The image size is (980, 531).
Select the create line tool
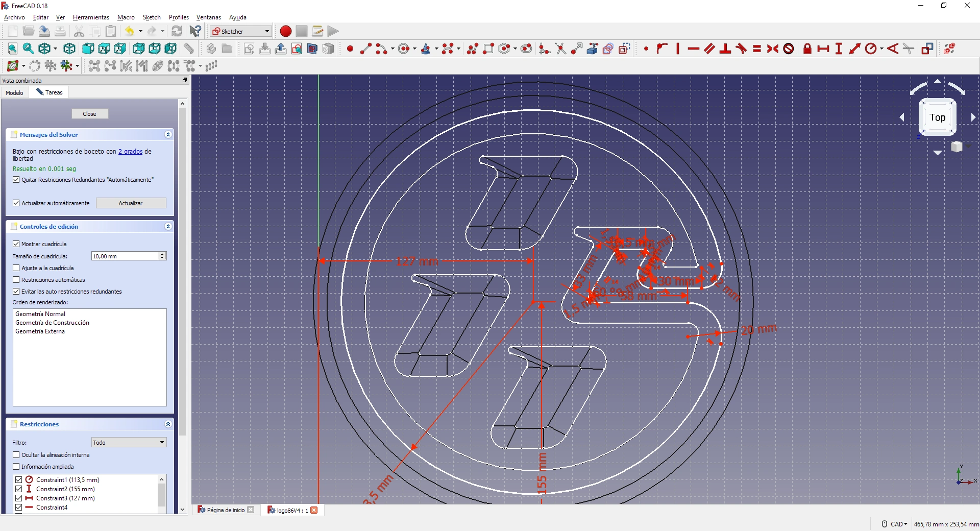point(366,49)
